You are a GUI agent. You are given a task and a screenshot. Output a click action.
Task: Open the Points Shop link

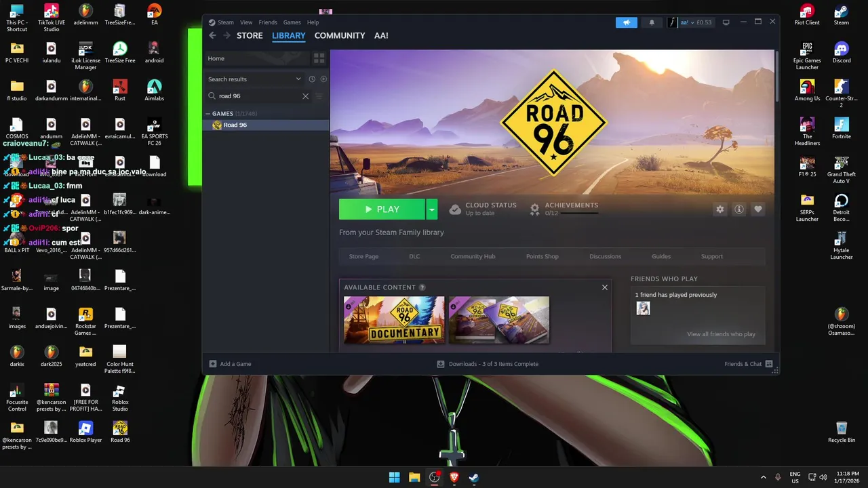coord(542,256)
